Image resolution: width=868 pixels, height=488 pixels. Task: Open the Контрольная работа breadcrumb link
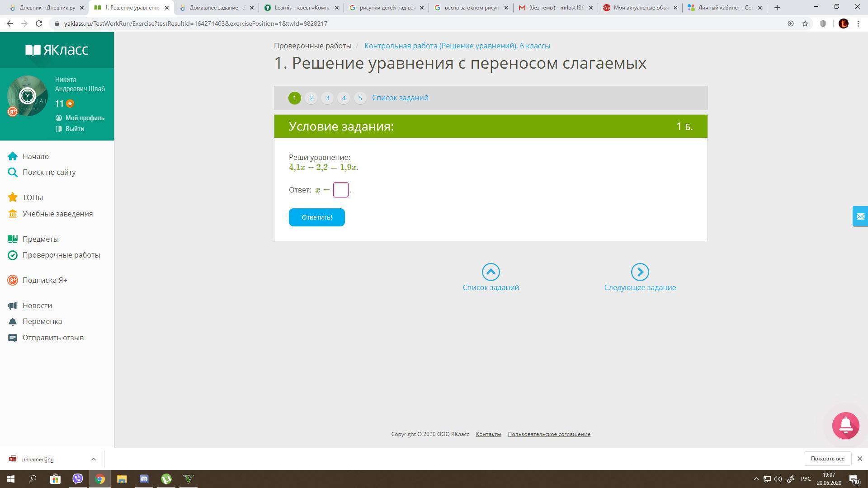[457, 46]
